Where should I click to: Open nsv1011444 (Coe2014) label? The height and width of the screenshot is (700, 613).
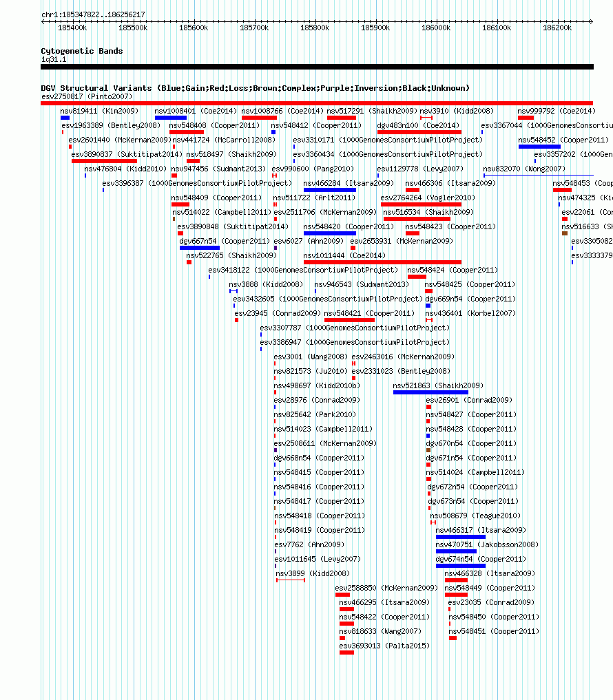[344, 255]
